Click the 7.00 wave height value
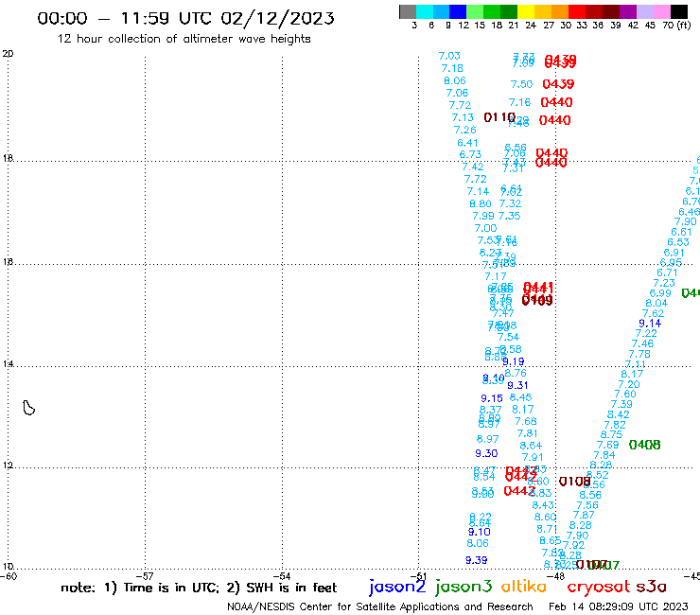Screen dimensions: 700x615 (485, 228)
